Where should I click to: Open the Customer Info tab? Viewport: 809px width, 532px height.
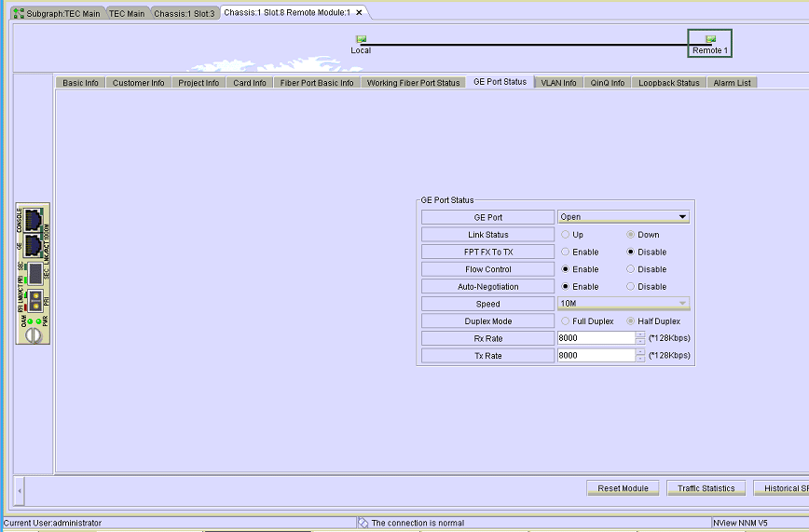138,83
